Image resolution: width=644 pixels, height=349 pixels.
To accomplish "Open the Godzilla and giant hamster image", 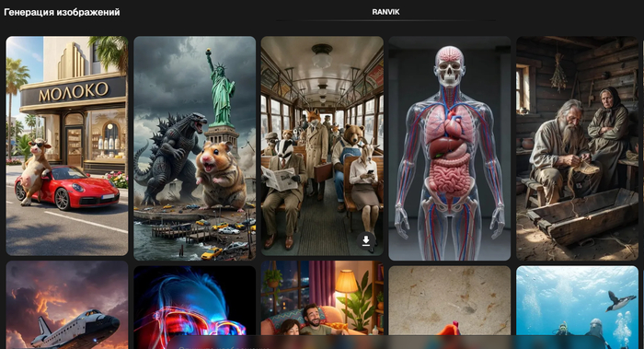I will click(x=195, y=148).
